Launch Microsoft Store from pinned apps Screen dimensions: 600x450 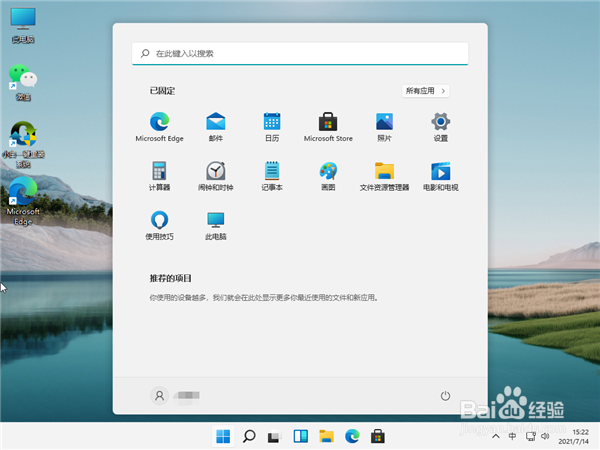coord(328,127)
